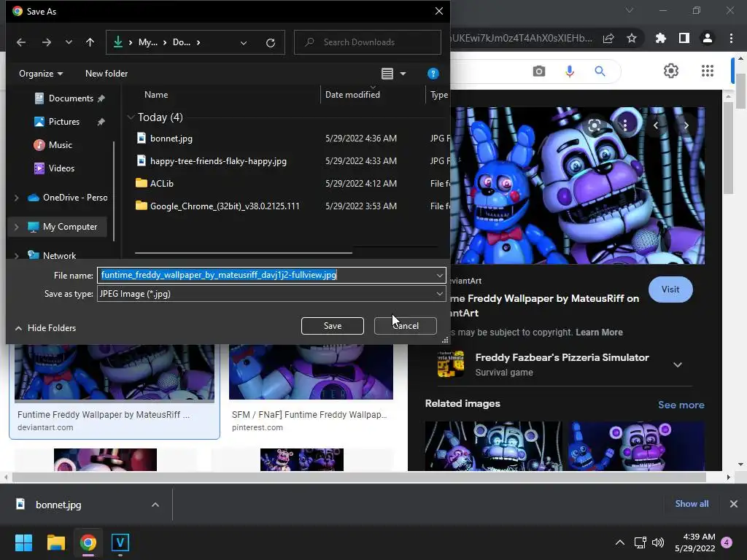Expand the My Computer tree node
Screen dimensions: 747x560
coord(16,227)
